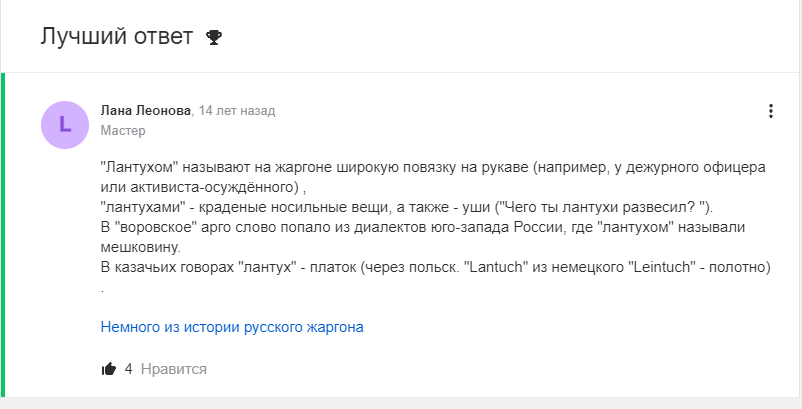Click the line starting В казачьих говорах
The image size is (802, 409).
coord(436,268)
